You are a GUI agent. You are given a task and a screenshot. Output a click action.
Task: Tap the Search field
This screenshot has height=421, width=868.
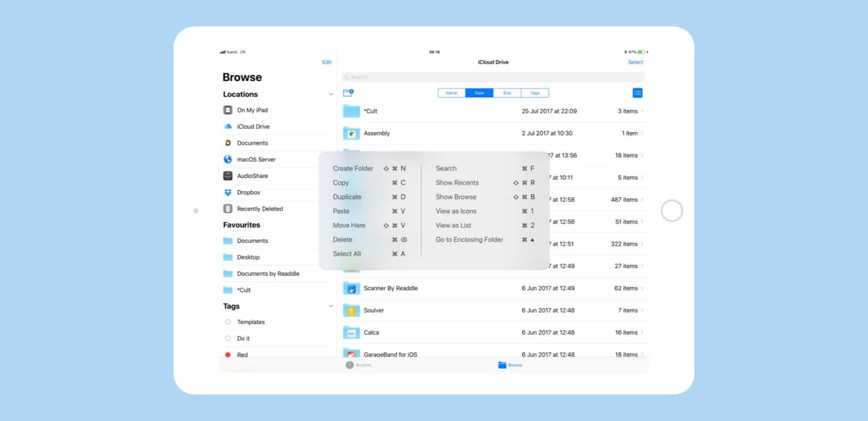[493, 77]
